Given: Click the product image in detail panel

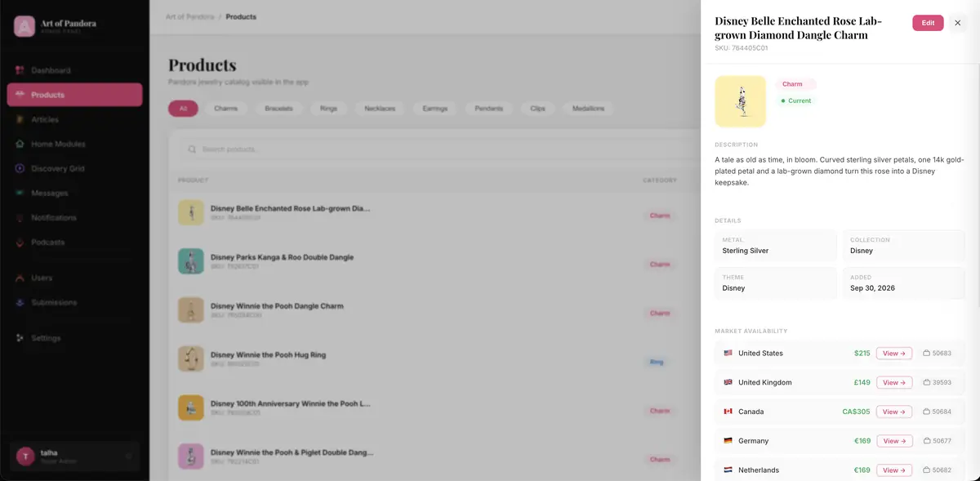Looking at the screenshot, I should (x=741, y=101).
